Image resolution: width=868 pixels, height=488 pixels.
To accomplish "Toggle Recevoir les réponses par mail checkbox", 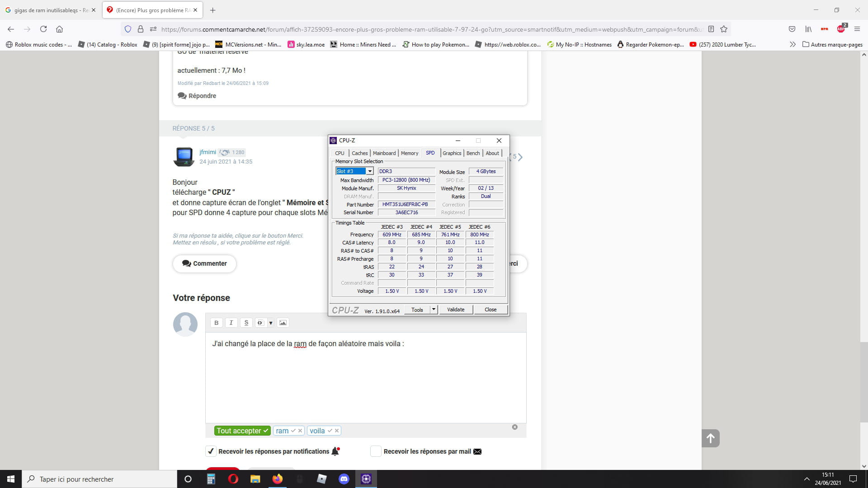I will click(376, 451).
